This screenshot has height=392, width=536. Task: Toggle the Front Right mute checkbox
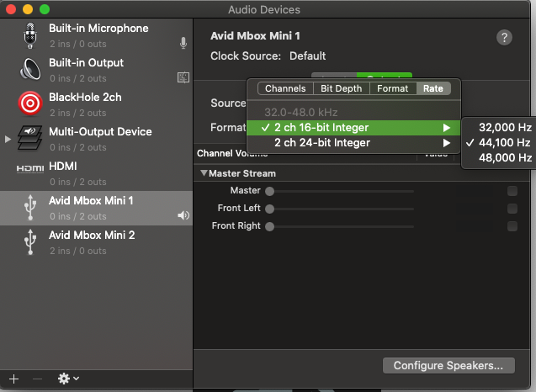coord(512,226)
